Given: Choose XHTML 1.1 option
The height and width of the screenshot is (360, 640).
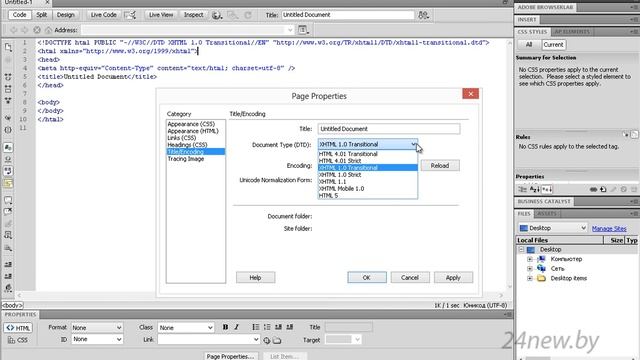Looking at the screenshot, I should point(367,182).
